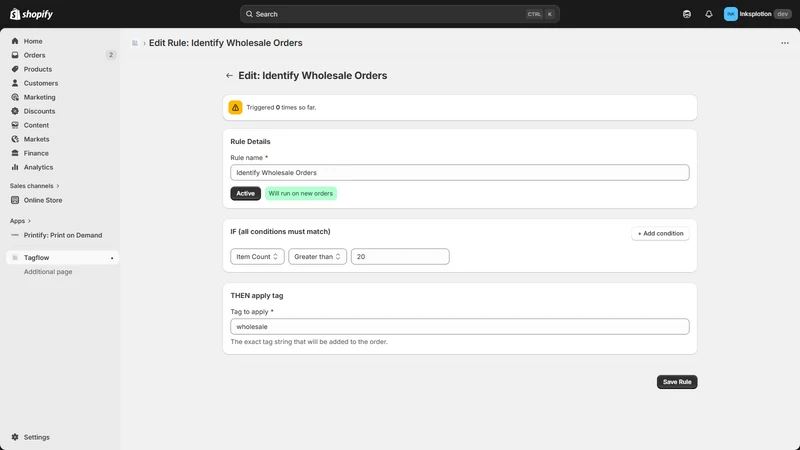The width and height of the screenshot is (800, 450).
Task: Open Printify: Print on Demand app
Action: (x=63, y=235)
